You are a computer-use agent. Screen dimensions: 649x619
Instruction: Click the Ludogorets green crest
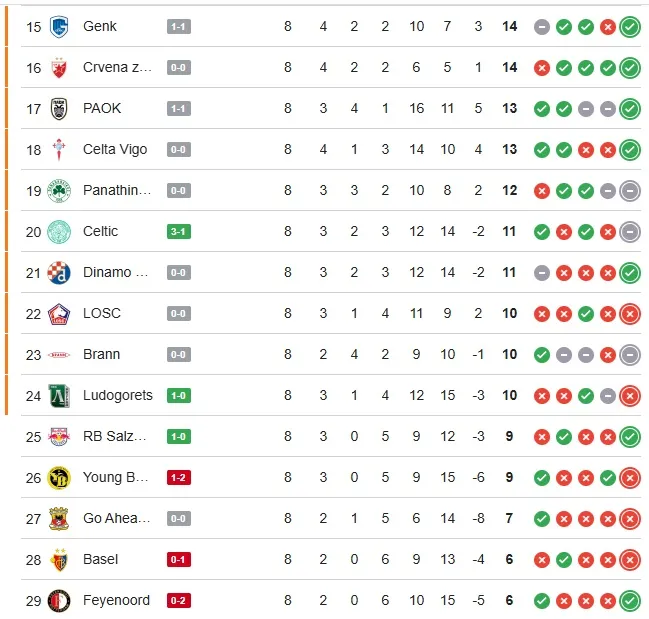pyautogui.click(x=60, y=395)
